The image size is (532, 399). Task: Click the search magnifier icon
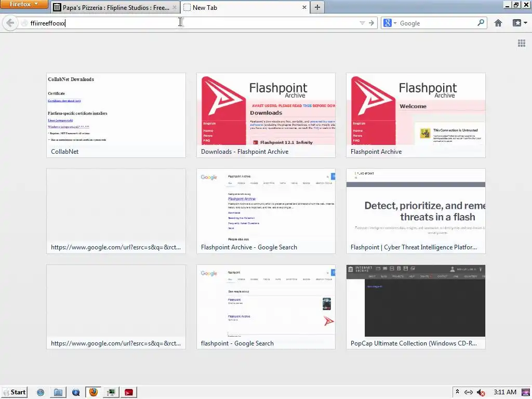(x=481, y=23)
